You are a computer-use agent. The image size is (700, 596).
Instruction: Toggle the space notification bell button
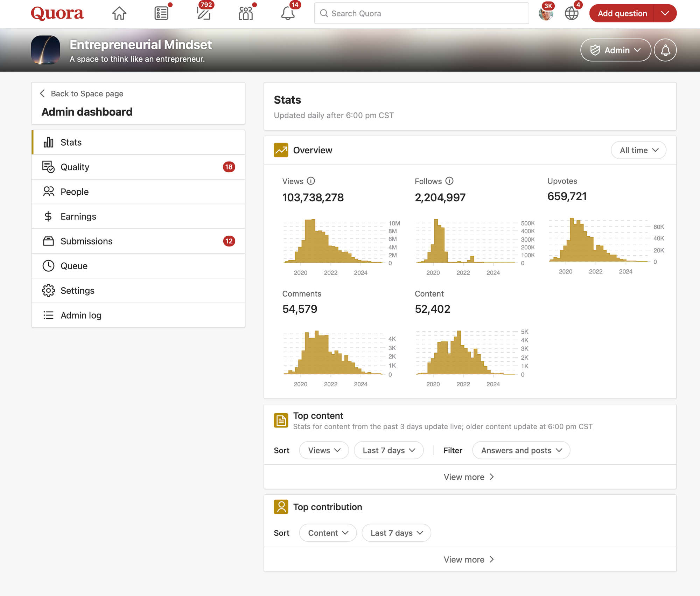(x=665, y=50)
